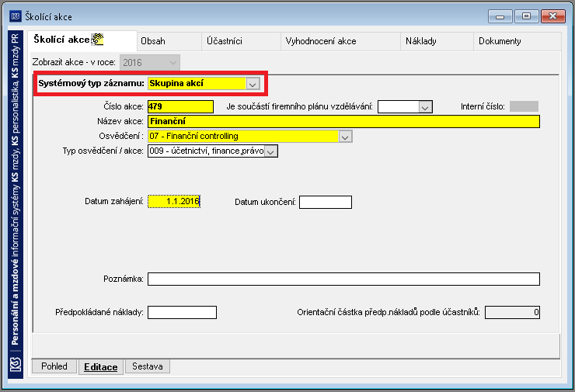The height and width of the screenshot is (392, 575).
Task: Open the Typ osvědčení / akce dropdown
Action: coord(270,151)
